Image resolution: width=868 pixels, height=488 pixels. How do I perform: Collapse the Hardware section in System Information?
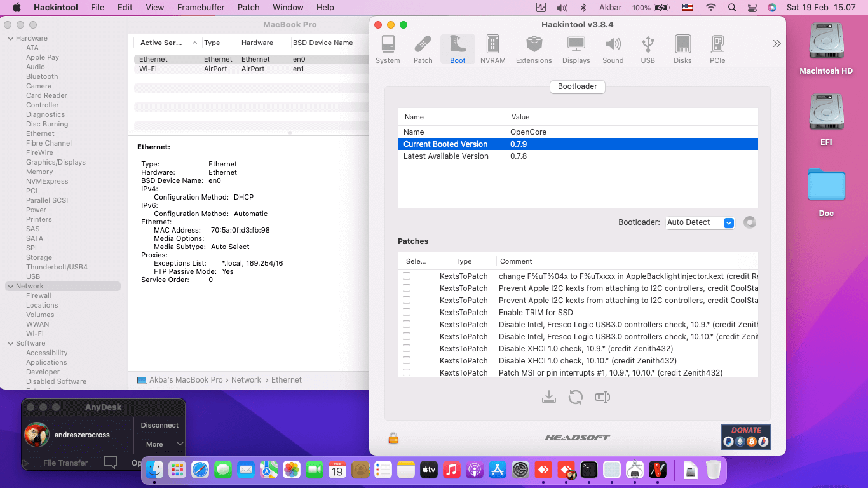click(x=10, y=38)
